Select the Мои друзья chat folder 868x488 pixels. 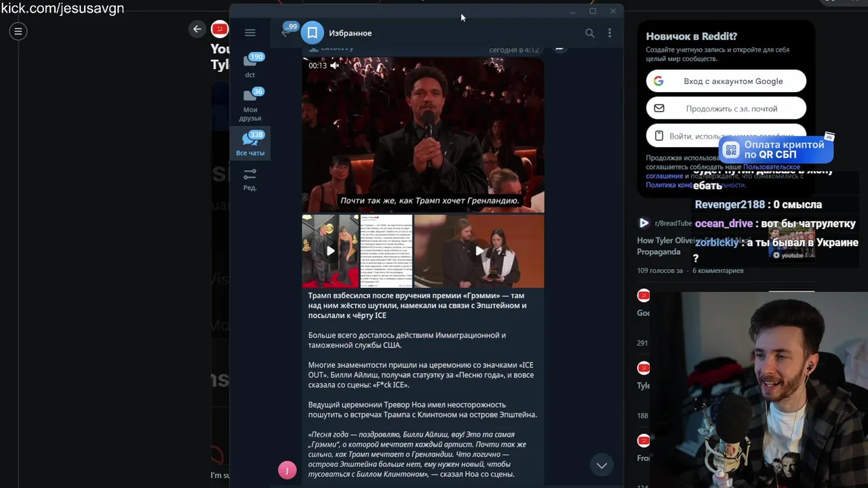point(250,105)
